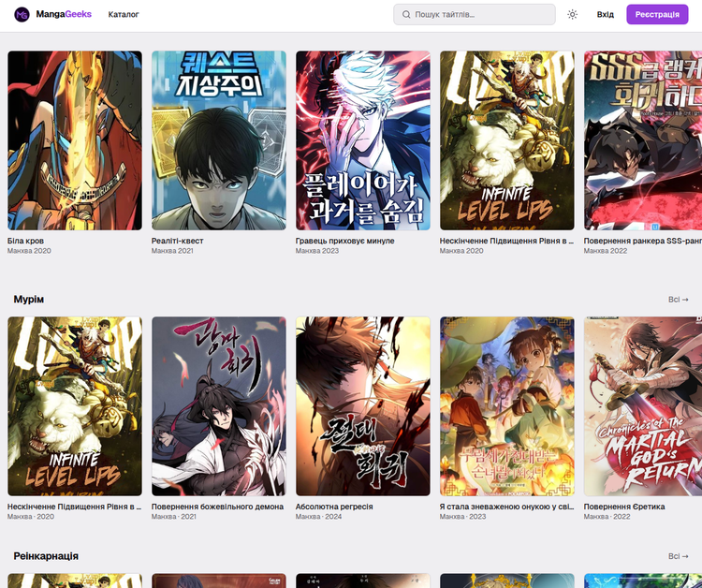Open the Біла кров cover thumbnail
Screen dimensions: 702x588
75,140
